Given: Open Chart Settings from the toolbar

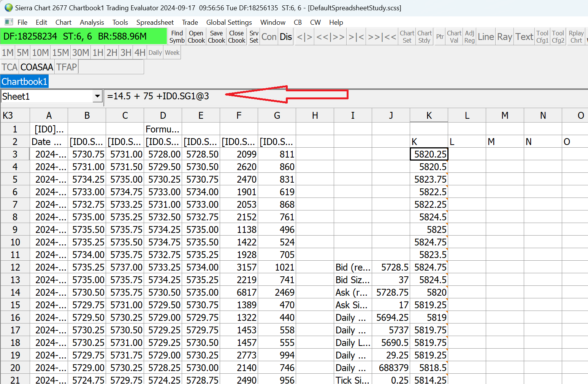Looking at the screenshot, I should 407,37.
